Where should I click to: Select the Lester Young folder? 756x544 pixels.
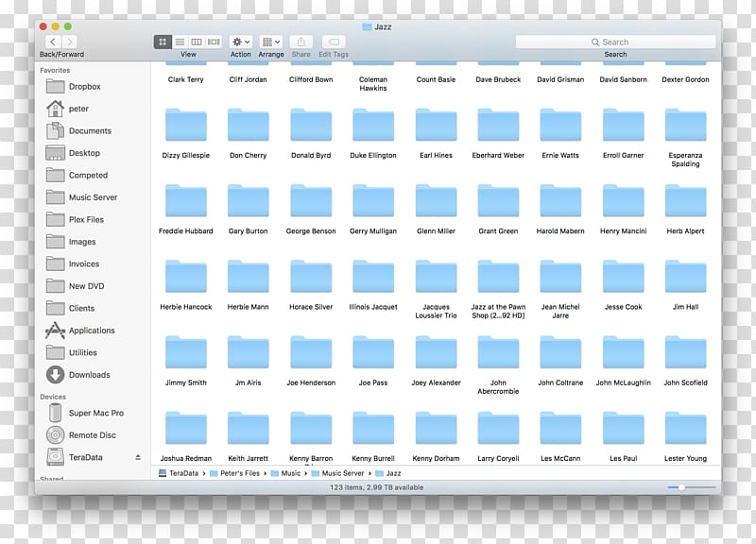click(686, 429)
